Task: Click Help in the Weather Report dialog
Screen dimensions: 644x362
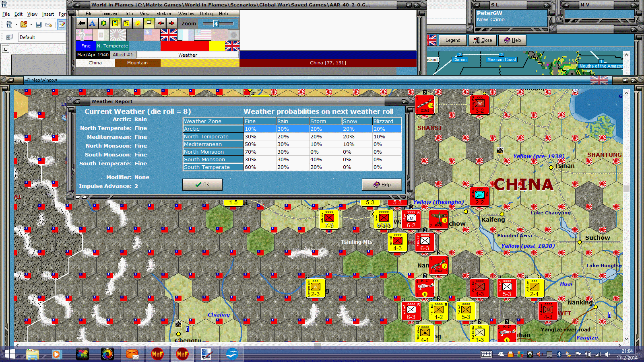Action: tap(382, 185)
